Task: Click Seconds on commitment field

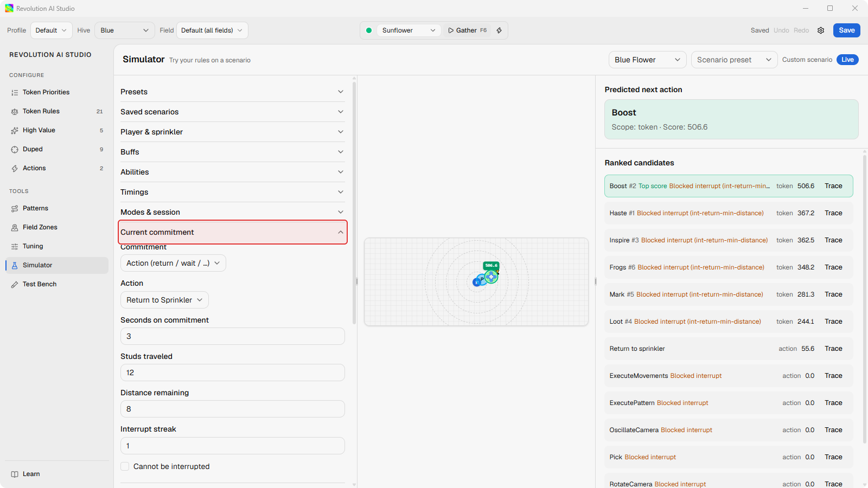Action: pos(232,336)
